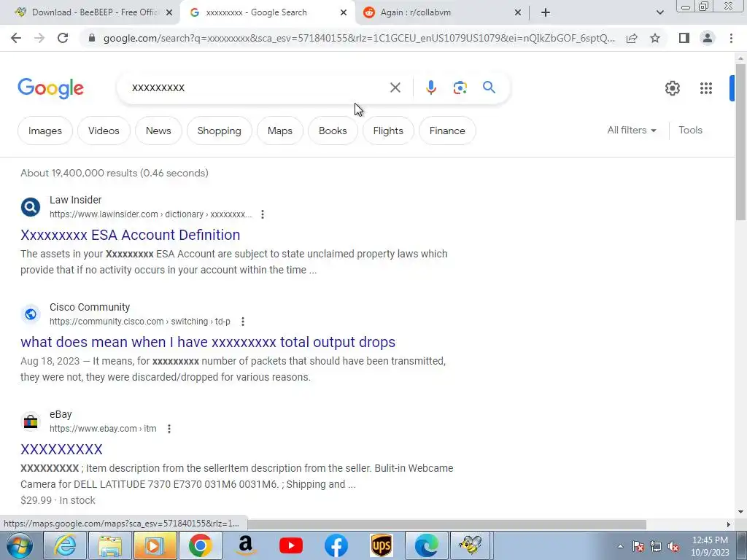Bookmark this page with the star icon
The width and height of the screenshot is (747, 560).
655,38
